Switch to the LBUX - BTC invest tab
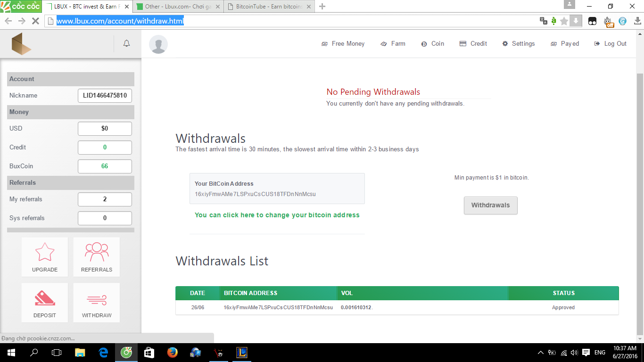The image size is (644, 362). (x=87, y=7)
